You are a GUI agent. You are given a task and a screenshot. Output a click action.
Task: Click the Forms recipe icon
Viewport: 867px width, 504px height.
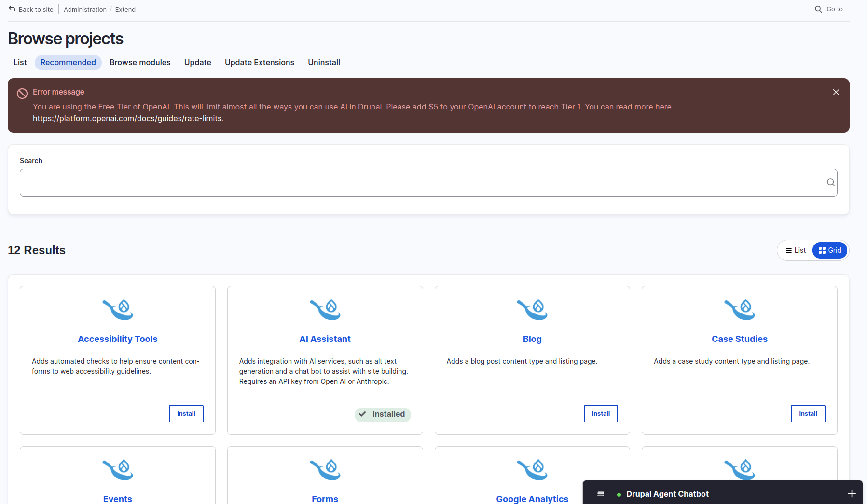point(325,469)
